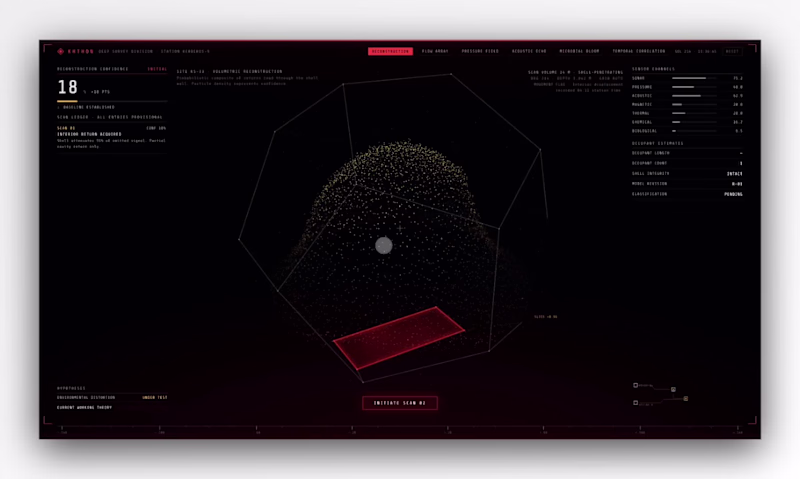Screen dimensions: 800x479
Task: Switch to the Temporal Correlation tab
Action: click(x=638, y=52)
